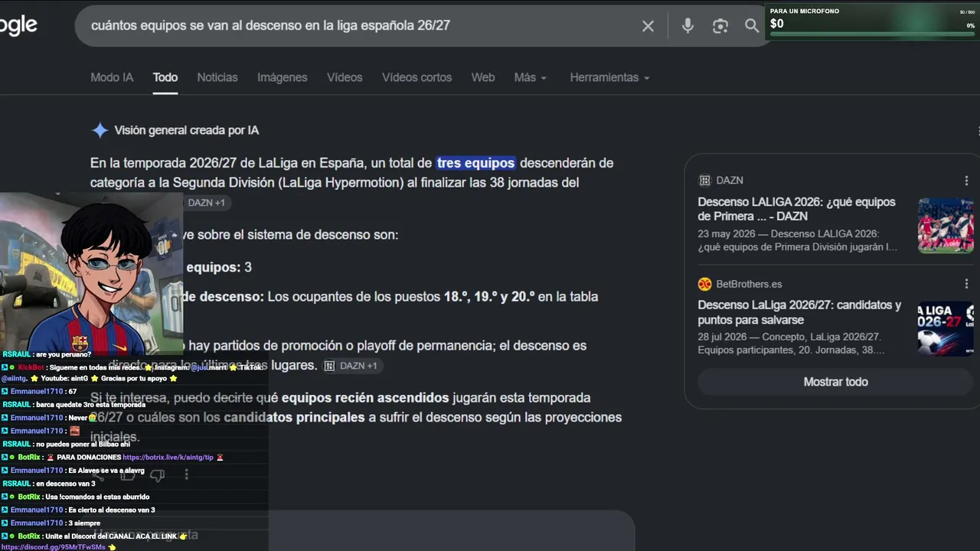
Task: Open the botrix.live donation link in chat
Action: (x=168, y=457)
